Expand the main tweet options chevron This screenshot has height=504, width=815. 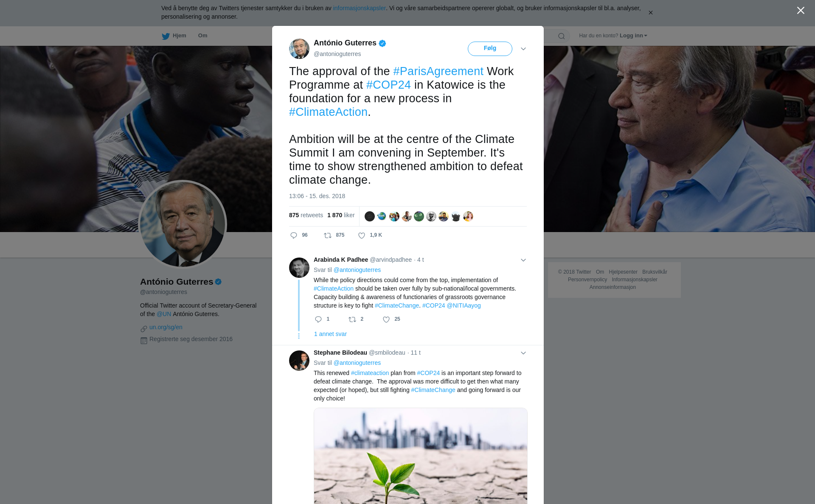(523, 49)
